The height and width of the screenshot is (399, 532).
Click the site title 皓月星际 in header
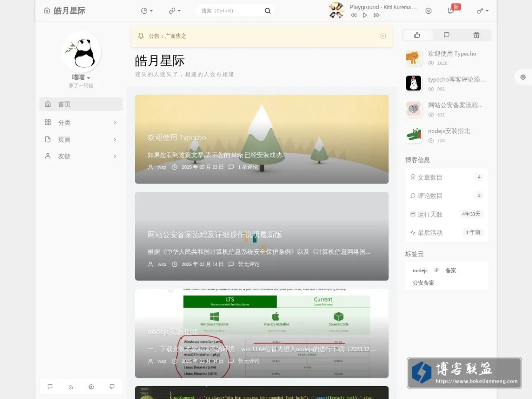pyautogui.click(x=70, y=11)
